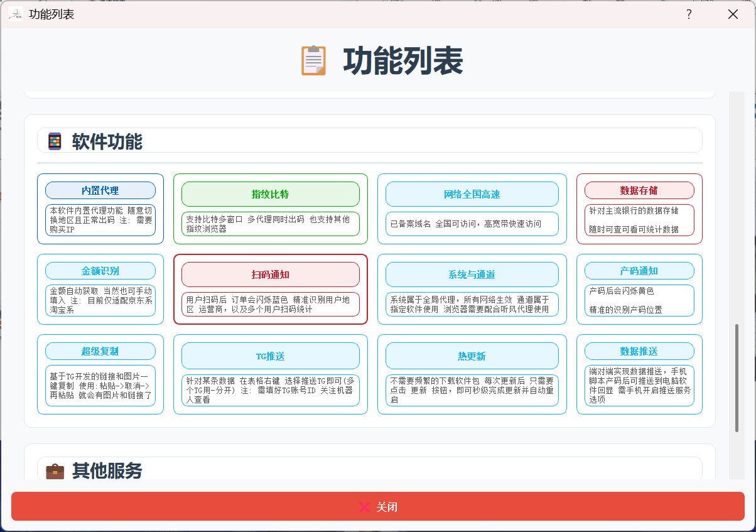Click the 系统与通道 feature header
This screenshot has width=756, height=532.
[472, 274]
